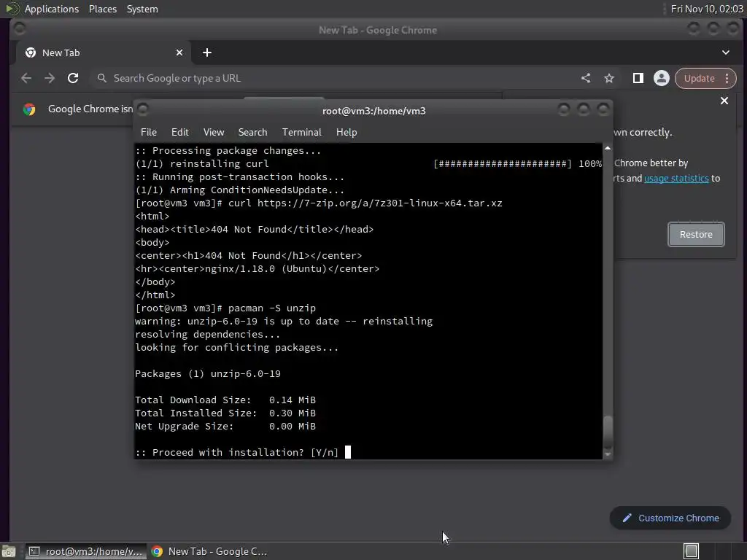Viewport: 747px width, 560px height.
Task: Click the terminal scroll down arrow
Action: click(x=608, y=454)
